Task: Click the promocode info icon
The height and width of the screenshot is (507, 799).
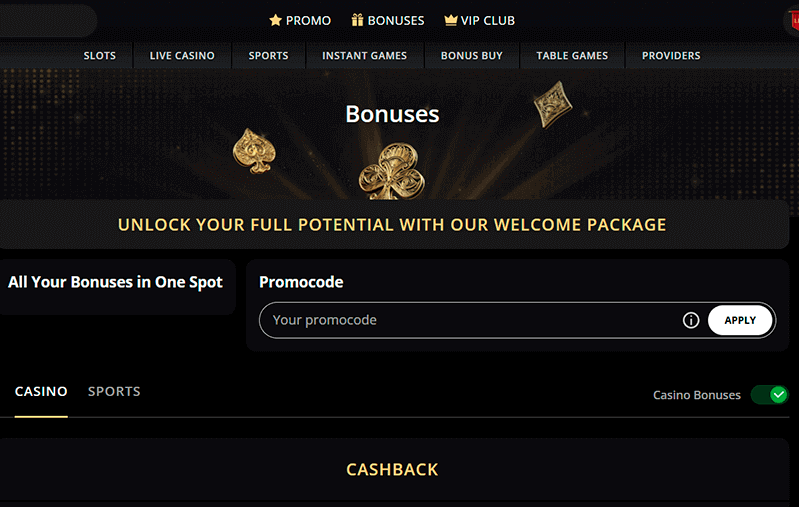Action: tap(690, 320)
